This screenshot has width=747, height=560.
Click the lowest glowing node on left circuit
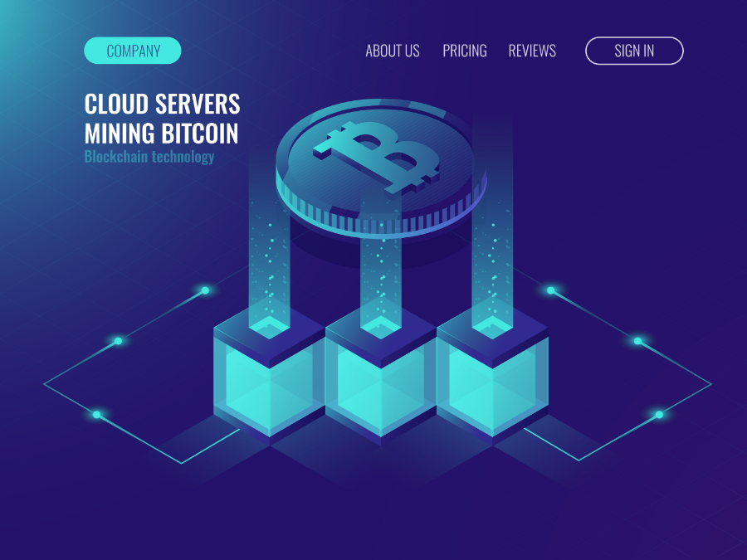tap(97, 414)
